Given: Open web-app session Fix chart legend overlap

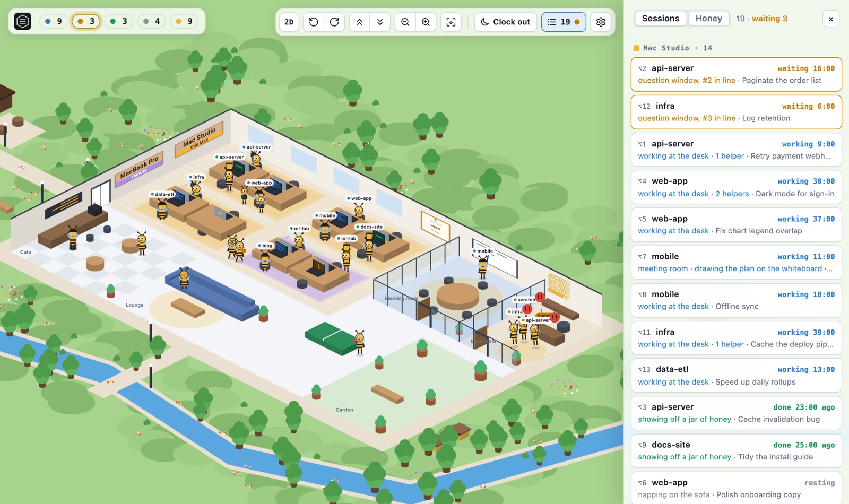Looking at the screenshot, I should point(736,224).
